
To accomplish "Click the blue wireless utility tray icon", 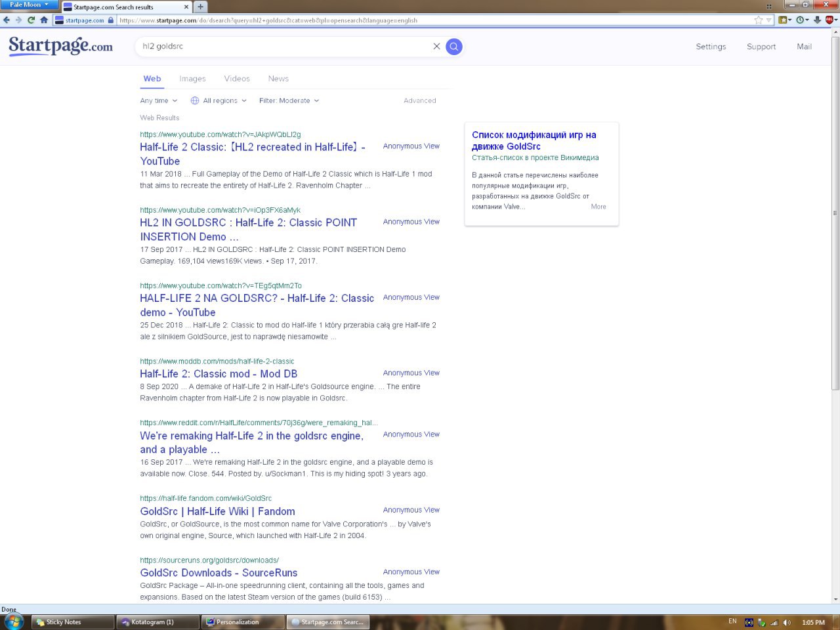I will coord(749,622).
